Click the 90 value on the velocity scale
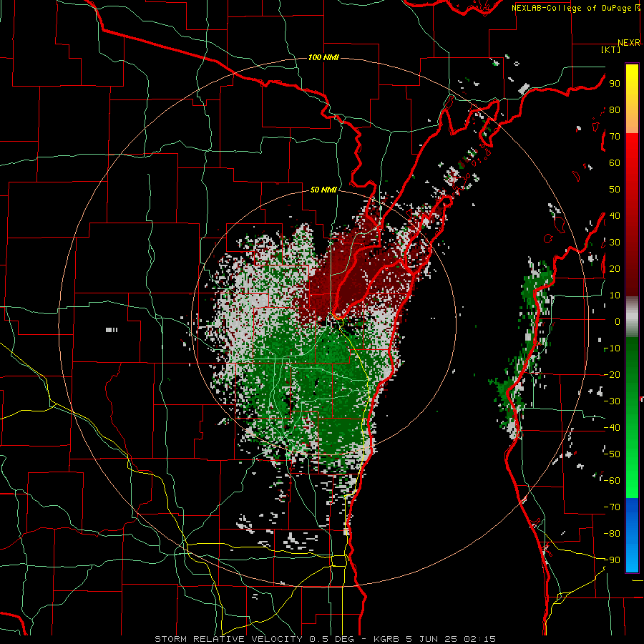This screenshot has height=644, width=644. point(615,84)
